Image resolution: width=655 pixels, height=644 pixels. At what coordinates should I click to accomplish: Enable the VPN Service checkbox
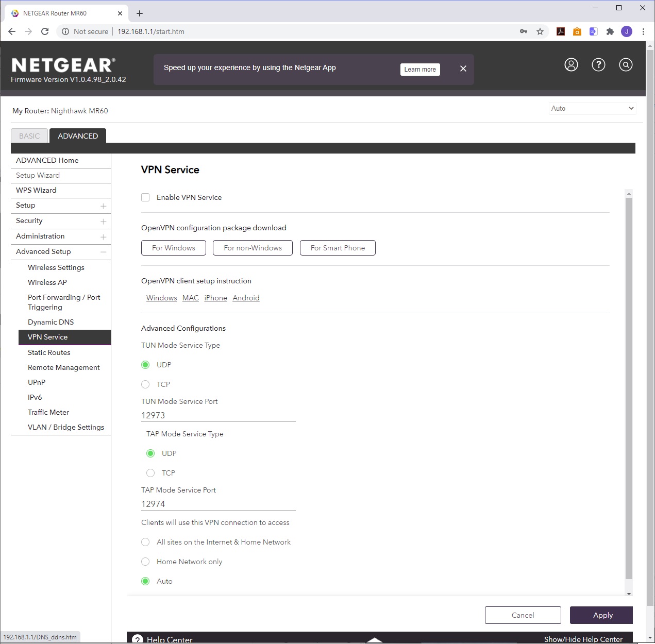(145, 197)
